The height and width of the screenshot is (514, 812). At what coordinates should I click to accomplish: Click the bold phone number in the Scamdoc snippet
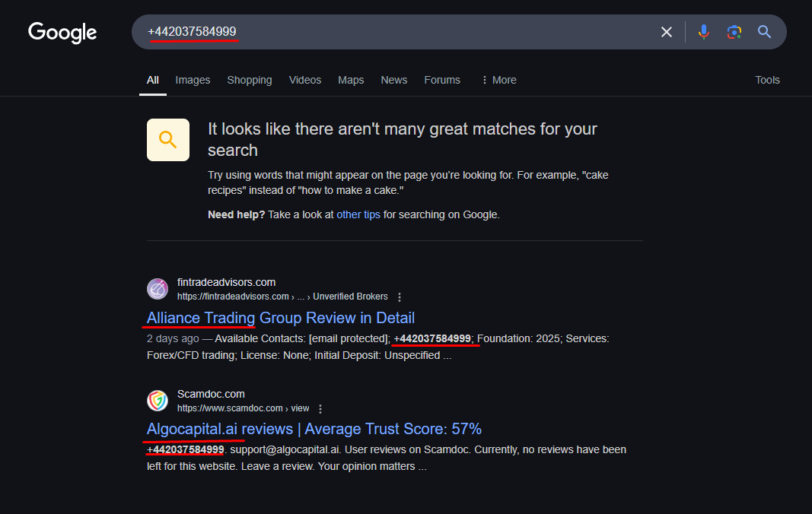pyautogui.click(x=186, y=450)
